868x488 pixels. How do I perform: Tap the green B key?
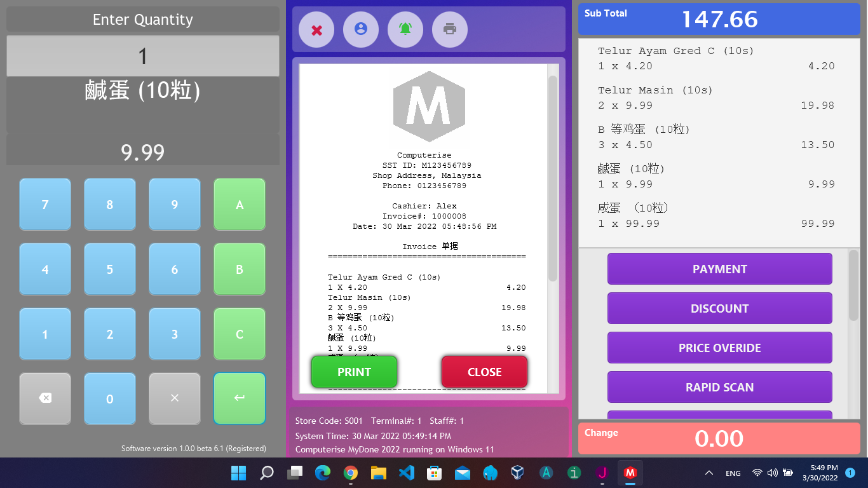click(240, 269)
